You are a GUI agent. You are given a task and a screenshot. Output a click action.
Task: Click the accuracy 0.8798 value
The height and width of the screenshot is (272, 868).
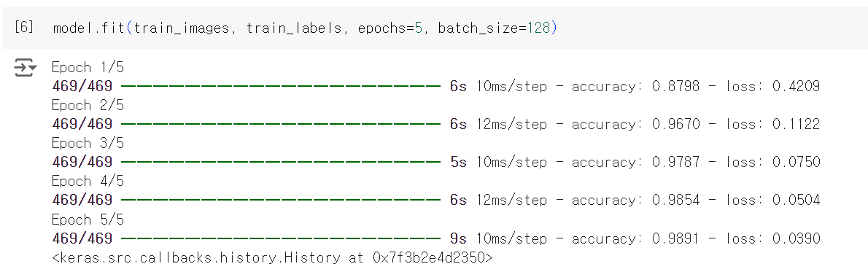pos(676,87)
